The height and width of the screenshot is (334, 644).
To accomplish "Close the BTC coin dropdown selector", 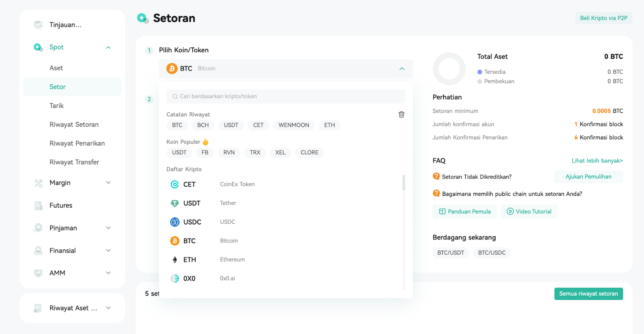I will 402,68.
